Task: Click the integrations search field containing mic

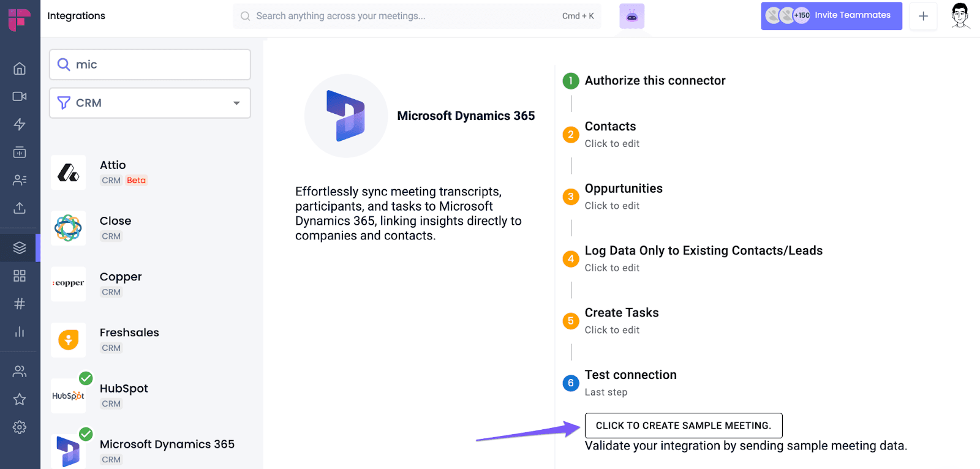Action: (150, 64)
